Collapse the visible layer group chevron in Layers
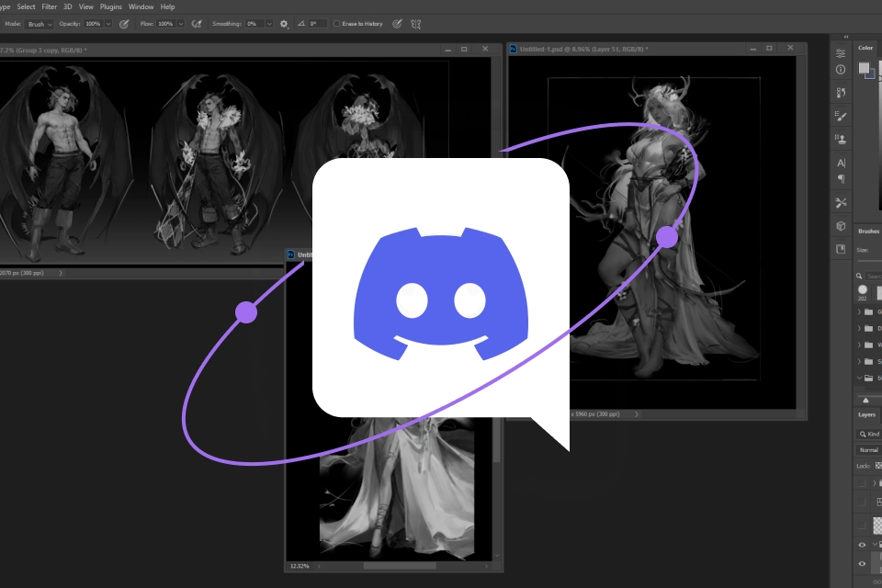 tap(874, 545)
